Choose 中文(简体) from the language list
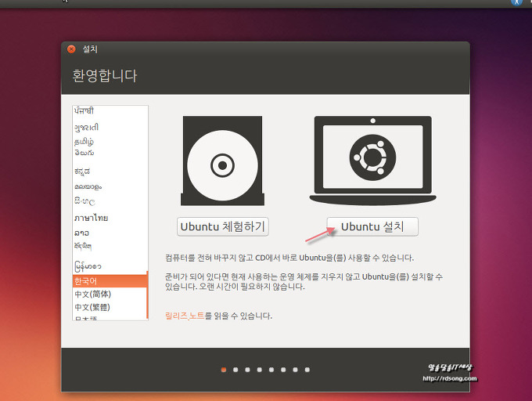Screen dimensions: 532x401 92,294
